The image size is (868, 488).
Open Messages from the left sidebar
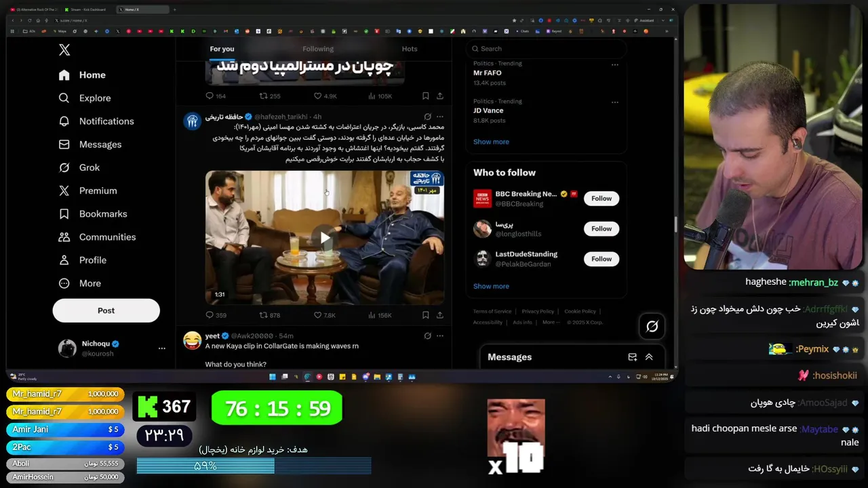pyautogui.click(x=91, y=144)
